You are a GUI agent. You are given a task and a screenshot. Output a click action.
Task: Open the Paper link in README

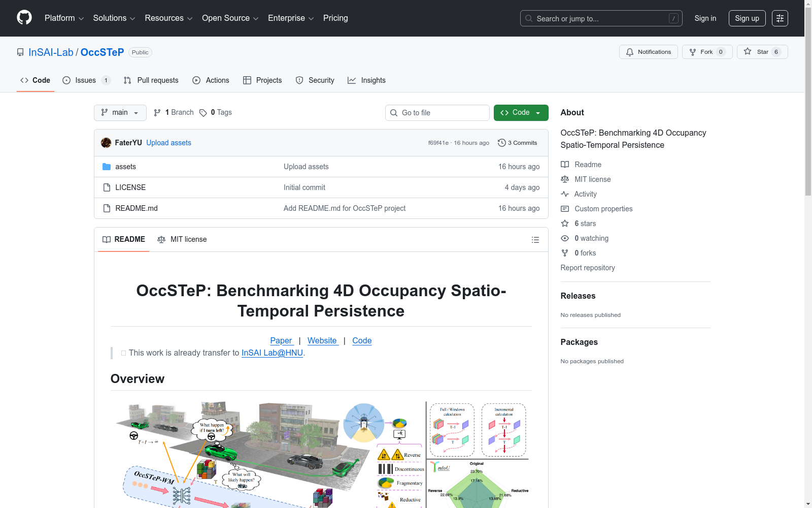pos(281,340)
